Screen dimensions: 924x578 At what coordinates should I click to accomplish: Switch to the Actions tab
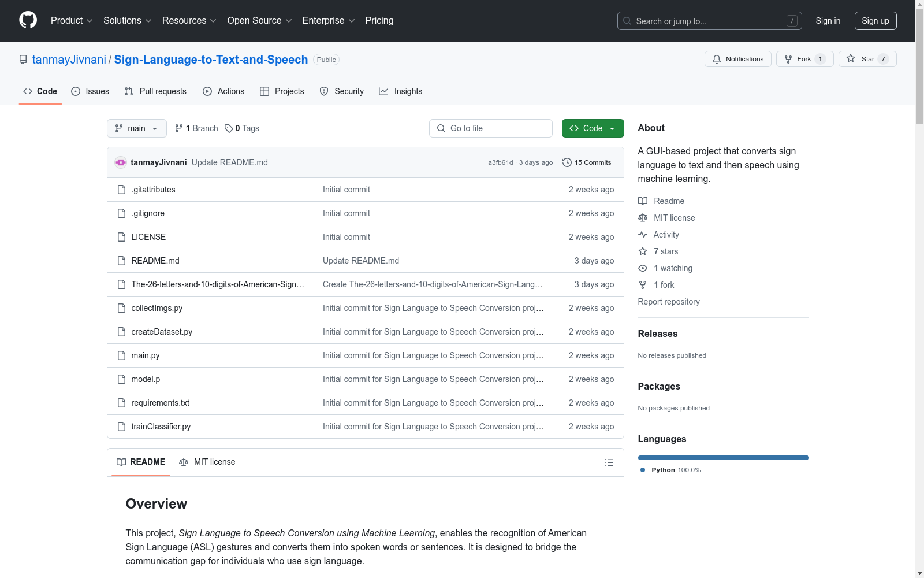click(x=223, y=91)
